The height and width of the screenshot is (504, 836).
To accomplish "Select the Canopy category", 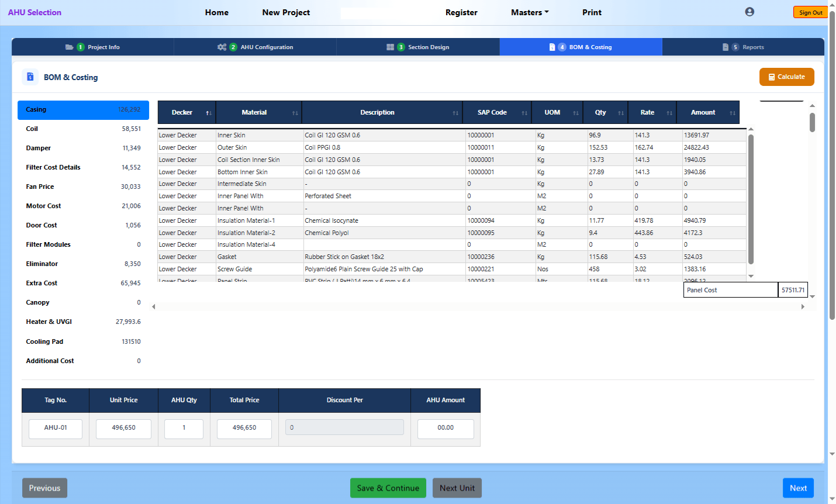I will (x=83, y=303).
